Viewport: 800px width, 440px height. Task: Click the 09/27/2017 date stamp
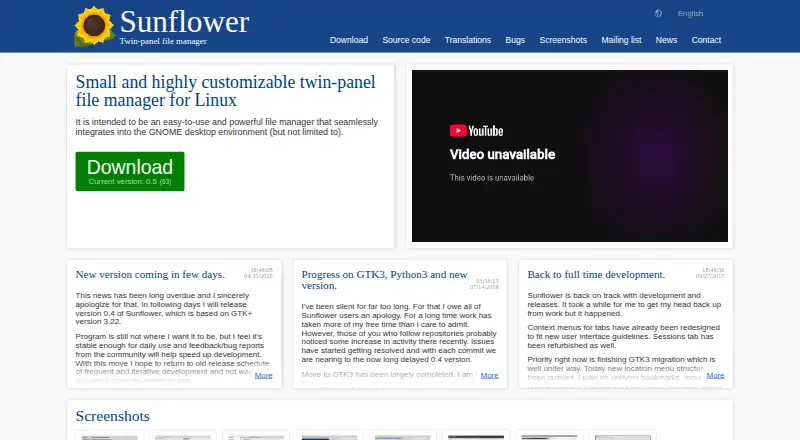tap(710, 276)
